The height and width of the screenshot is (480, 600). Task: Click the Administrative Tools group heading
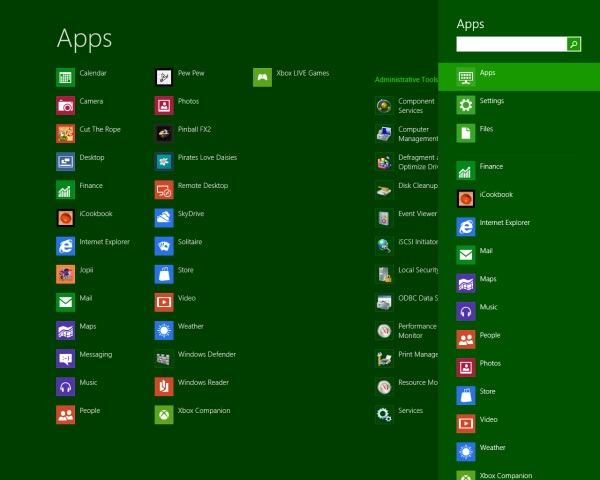tap(406, 80)
